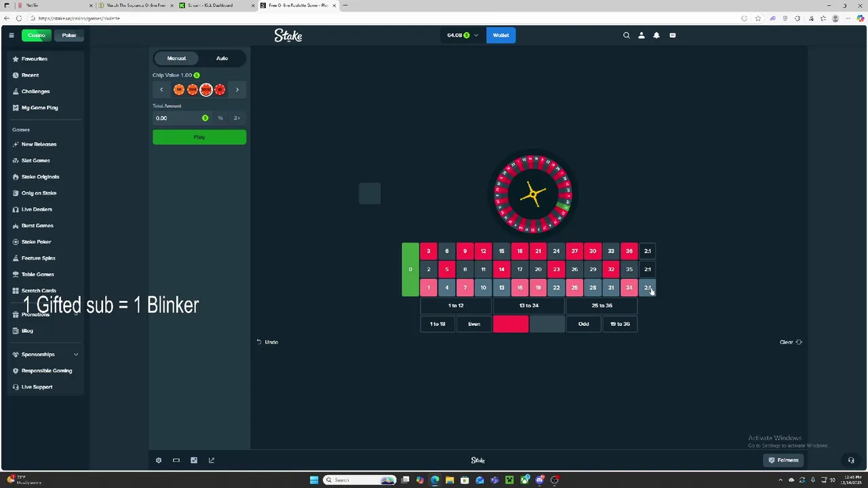This screenshot has height=488, width=868.
Task: Open Challenges in the sidebar
Action: (x=35, y=91)
